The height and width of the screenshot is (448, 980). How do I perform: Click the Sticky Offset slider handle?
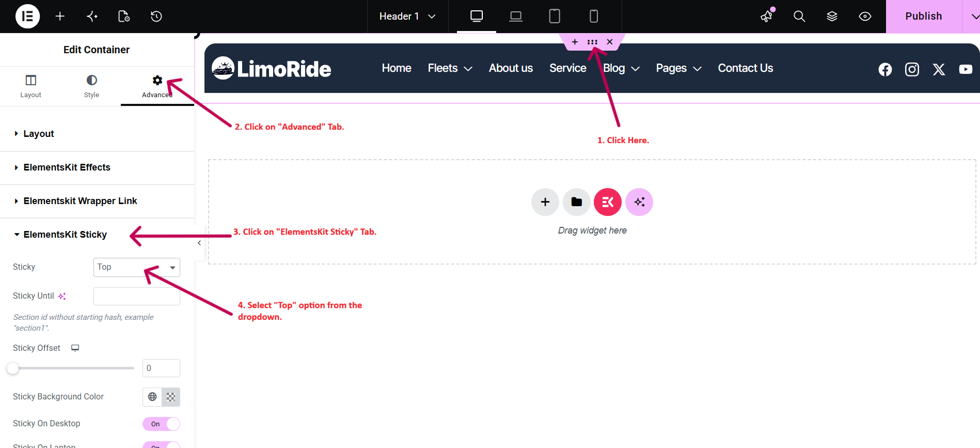point(13,368)
